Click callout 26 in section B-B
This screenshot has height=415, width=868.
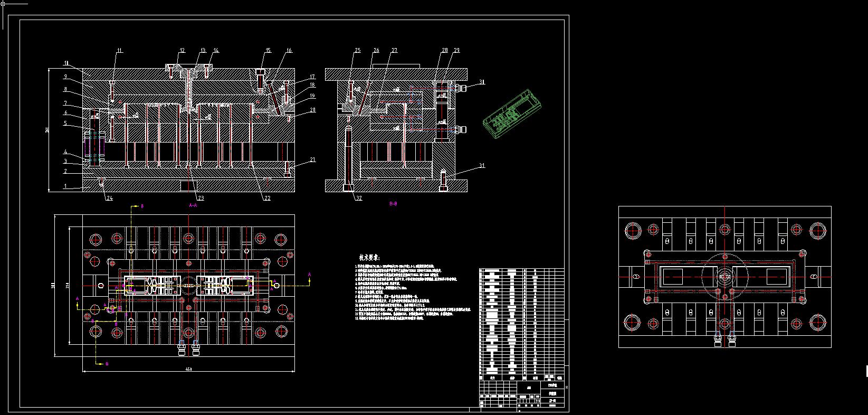click(376, 51)
